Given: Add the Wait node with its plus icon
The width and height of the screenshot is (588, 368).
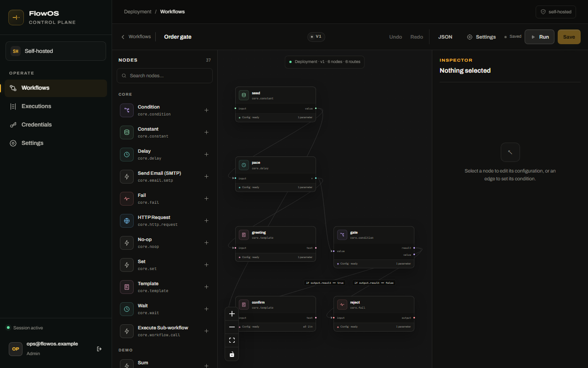Looking at the screenshot, I should 207,309.
